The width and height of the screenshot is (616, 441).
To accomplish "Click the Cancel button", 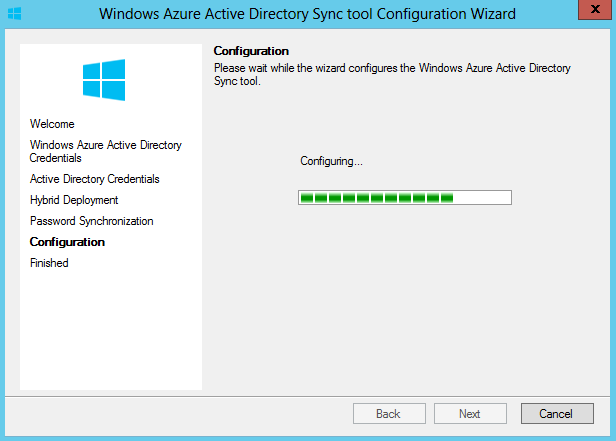I will 557,414.
